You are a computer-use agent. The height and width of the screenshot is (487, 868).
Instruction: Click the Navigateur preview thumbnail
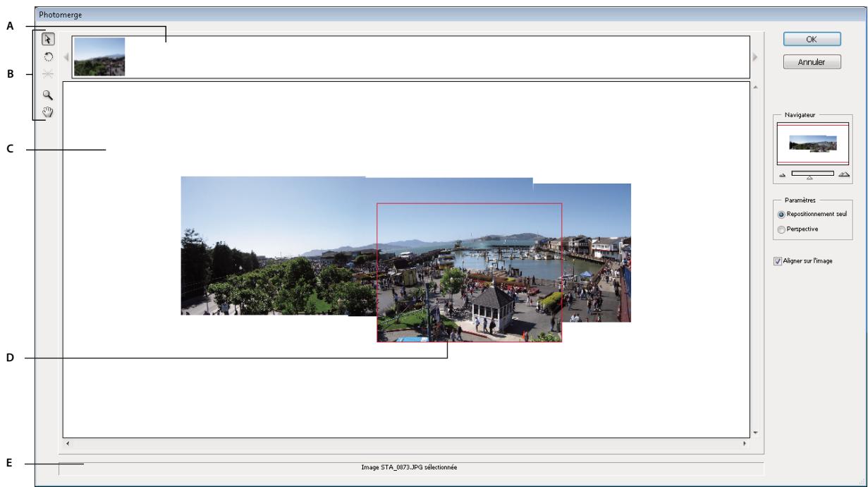click(812, 144)
